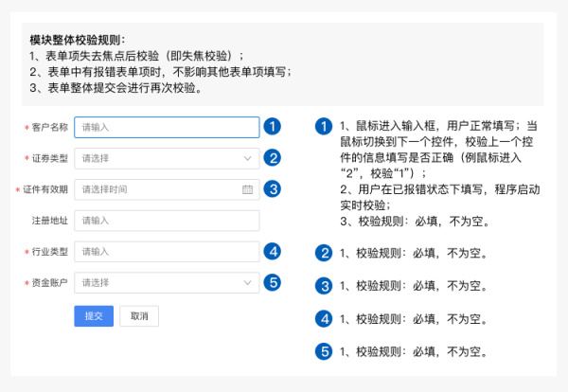Image resolution: width=568 pixels, height=392 pixels.
Task: Click badge 1 next to 客户名称 field
Action: [273, 127]
